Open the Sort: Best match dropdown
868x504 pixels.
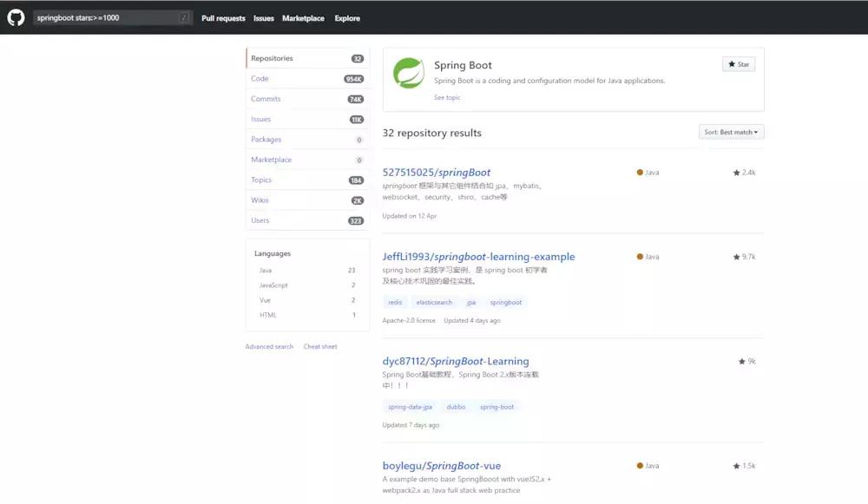click(731, 133)
